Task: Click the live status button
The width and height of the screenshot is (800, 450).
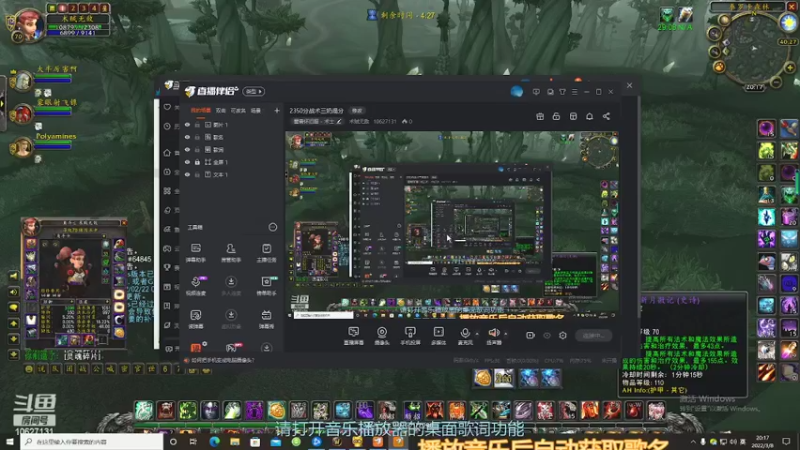Action: [593, 335]
